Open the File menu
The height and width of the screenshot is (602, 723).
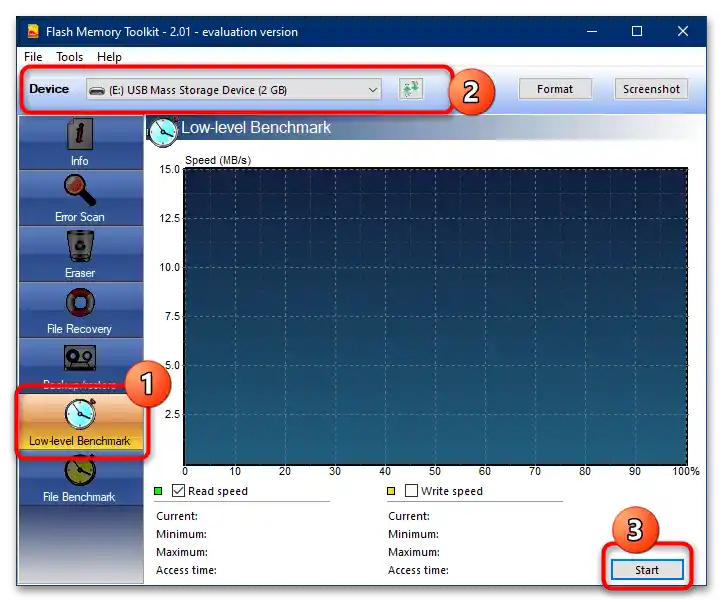pos(33,57)
